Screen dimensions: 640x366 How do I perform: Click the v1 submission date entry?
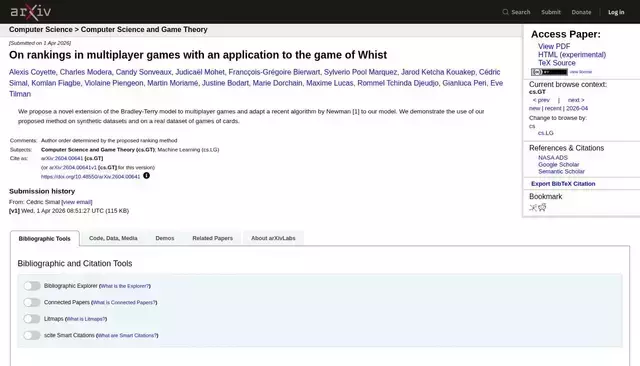pos(69,211)
